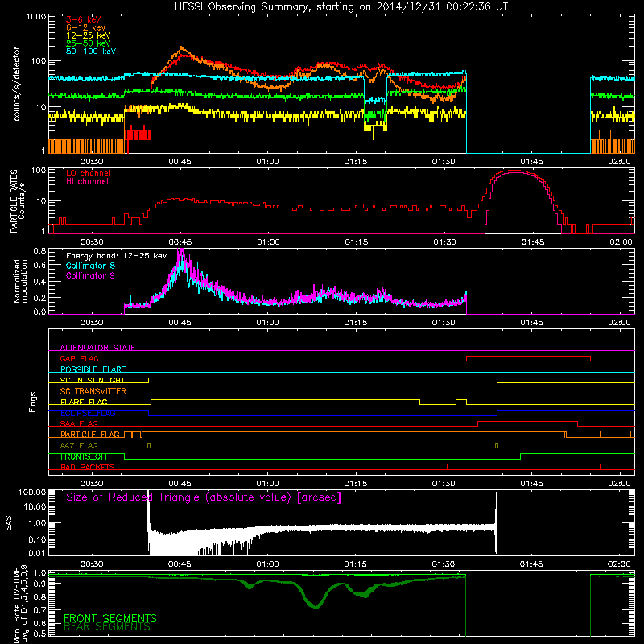The image size is (644, 644).
Task: Click the GAP FLAG label
Action: (x=79, y=358)
